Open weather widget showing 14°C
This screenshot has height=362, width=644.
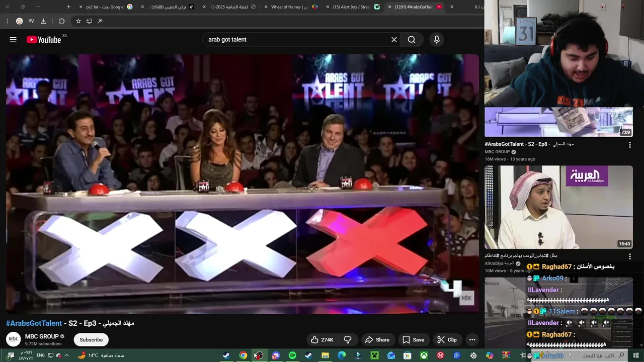(102, 355)
